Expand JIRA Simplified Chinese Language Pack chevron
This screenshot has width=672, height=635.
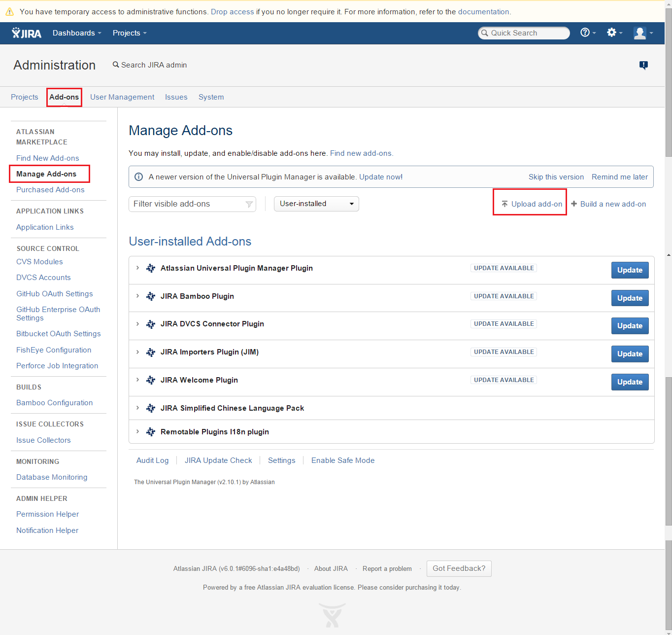[x=137, y=408]
